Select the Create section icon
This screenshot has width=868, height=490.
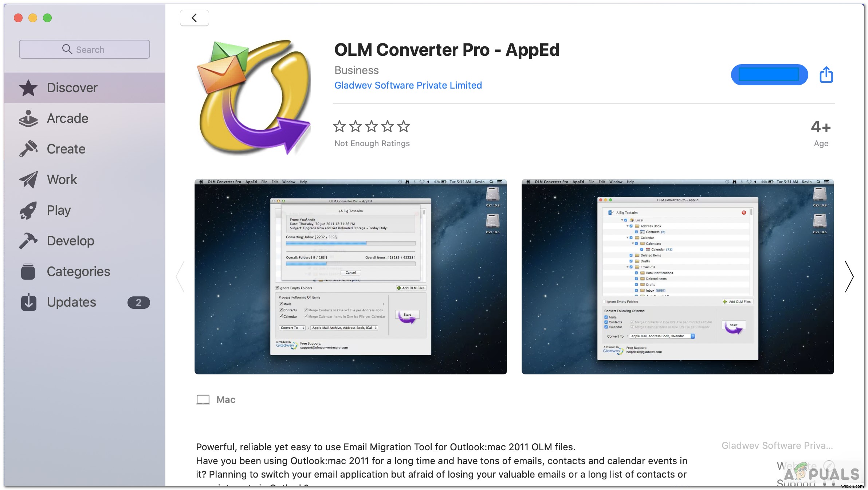29,148
